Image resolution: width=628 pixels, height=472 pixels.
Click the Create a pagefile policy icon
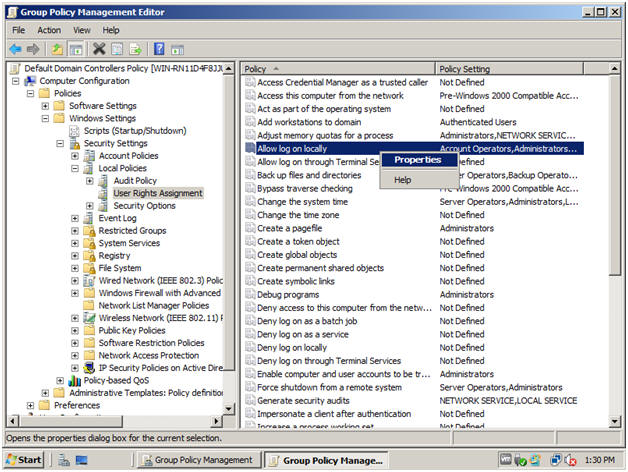[x=250, y=228]
